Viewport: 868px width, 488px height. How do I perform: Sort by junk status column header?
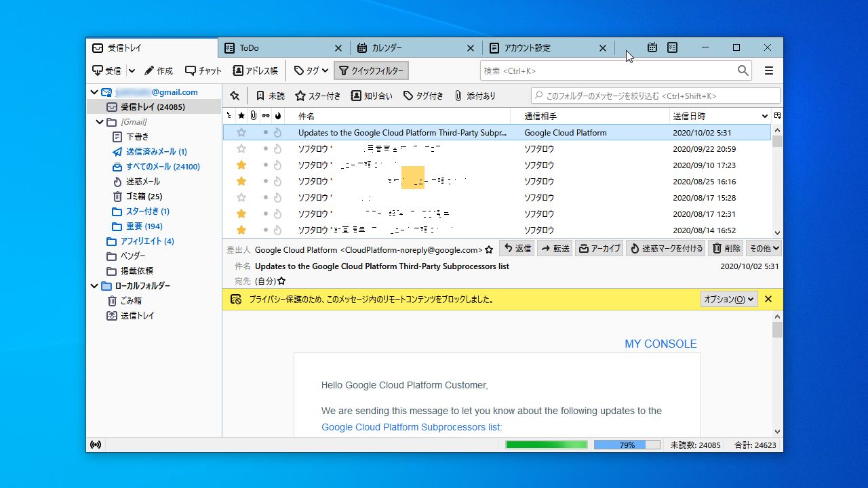pyautogui.click(x=277, y=116)
